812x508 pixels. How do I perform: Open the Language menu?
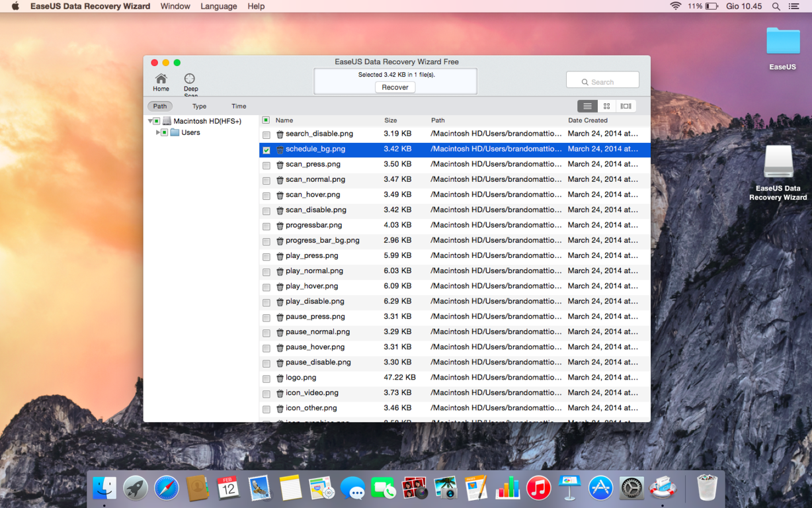pyautogui.click(x=219, y=6)
